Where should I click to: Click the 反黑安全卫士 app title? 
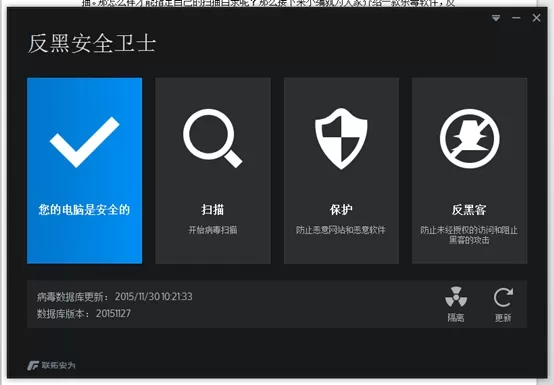pyautogui.click(x=92, y=43)
